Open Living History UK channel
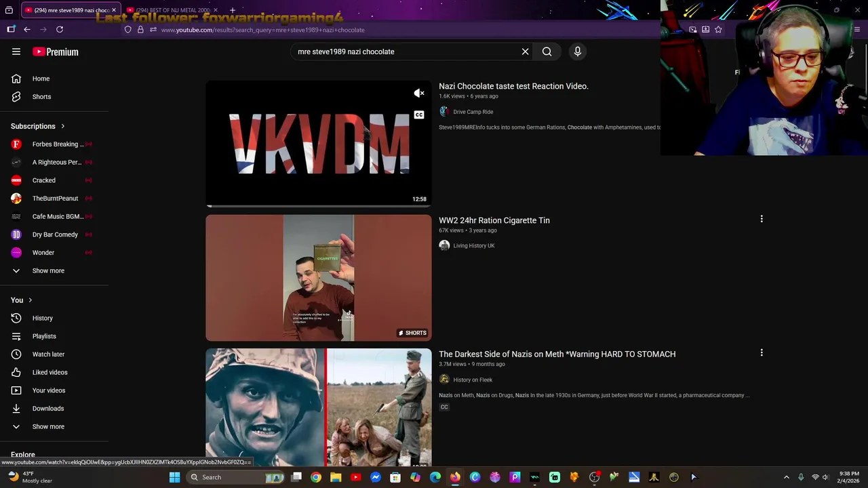 click(x=474, y=245)
